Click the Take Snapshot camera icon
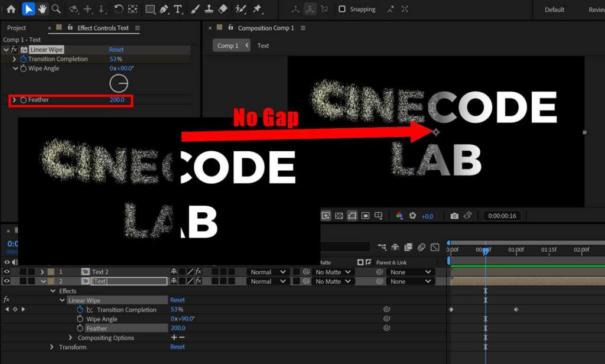The height and width of the screenshot is (364, 605). 454,216
